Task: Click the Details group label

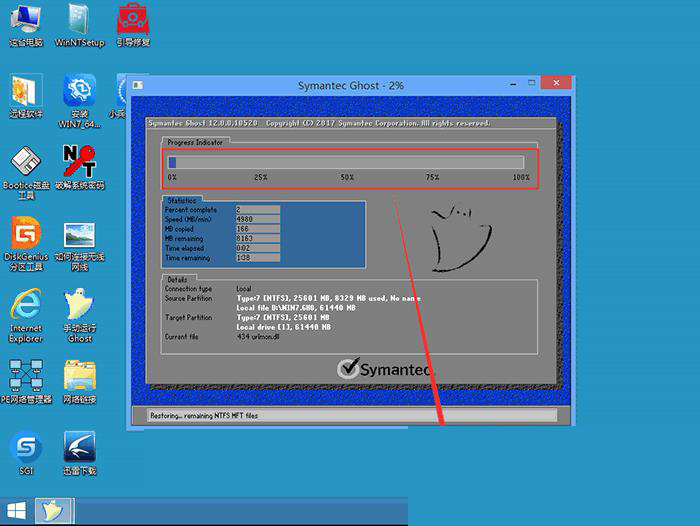Action: pyautogui.click(x=177, y=280)
